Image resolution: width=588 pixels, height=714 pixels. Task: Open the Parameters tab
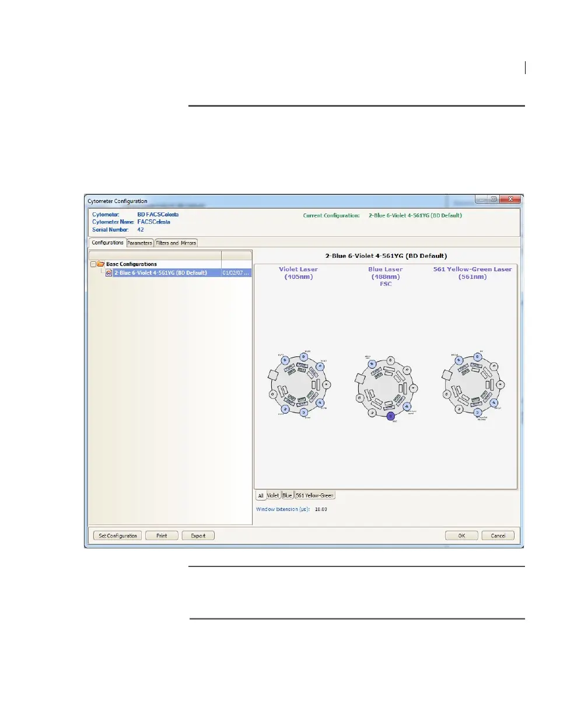[140, 243]
